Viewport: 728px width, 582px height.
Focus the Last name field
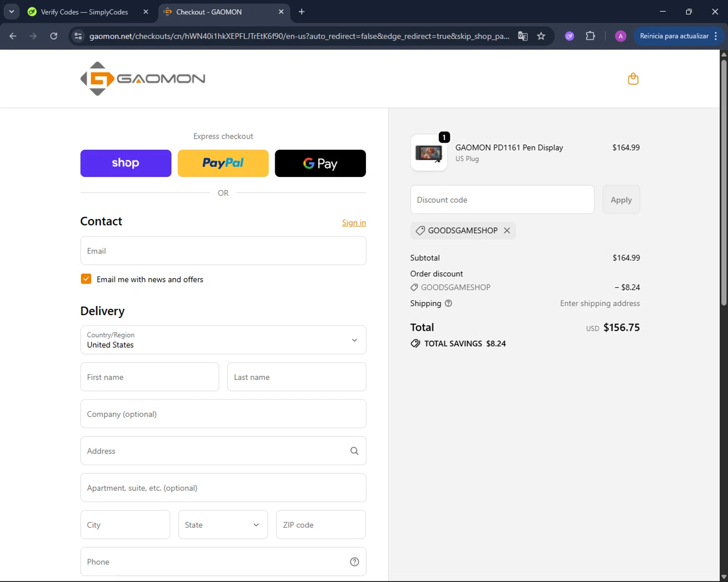(x=297, y=377)
